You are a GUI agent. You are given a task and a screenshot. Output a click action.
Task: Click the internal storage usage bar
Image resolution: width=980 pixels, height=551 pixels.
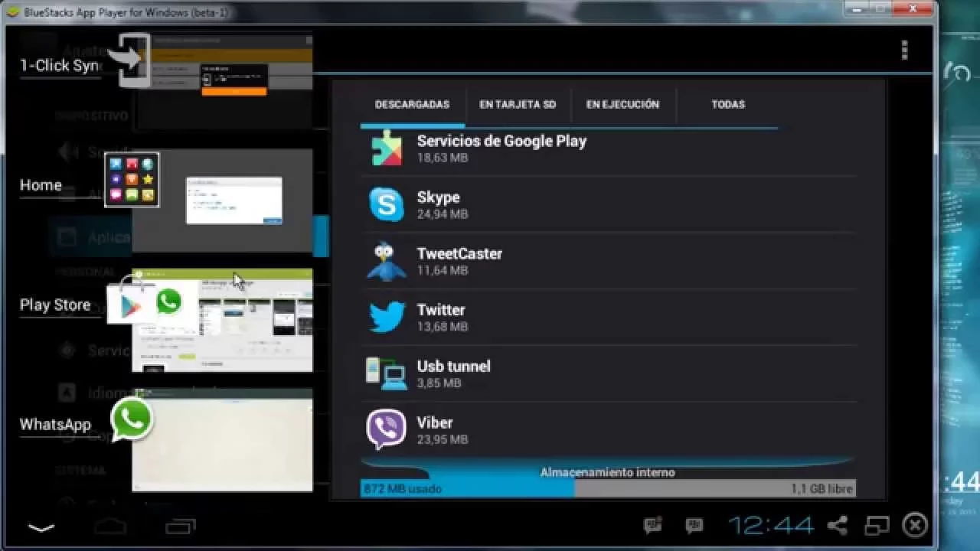pyautogui.click(x=608, y=488)
